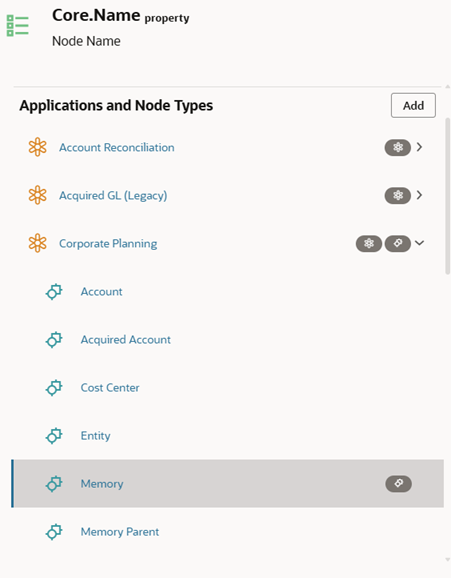Viewport: 451px width, 578px height.
Task: Click the Account Reconciliation orange application icon
Action: (38, 147)
